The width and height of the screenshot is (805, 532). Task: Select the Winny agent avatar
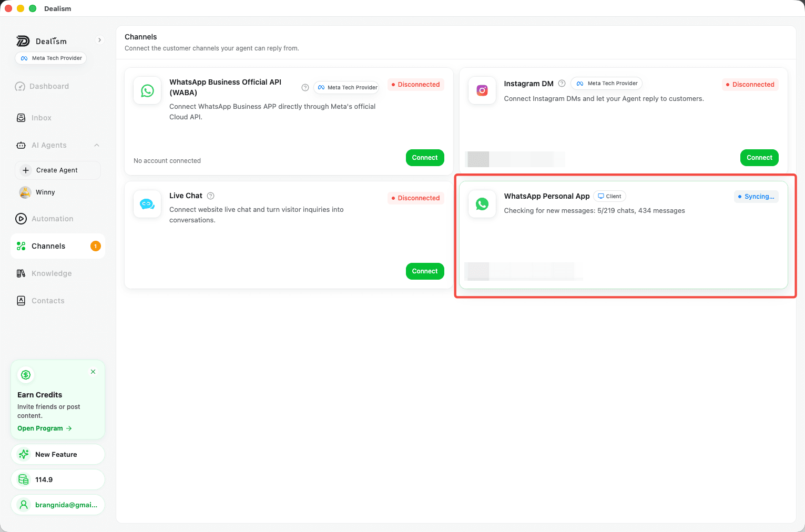tap(25, 192)
